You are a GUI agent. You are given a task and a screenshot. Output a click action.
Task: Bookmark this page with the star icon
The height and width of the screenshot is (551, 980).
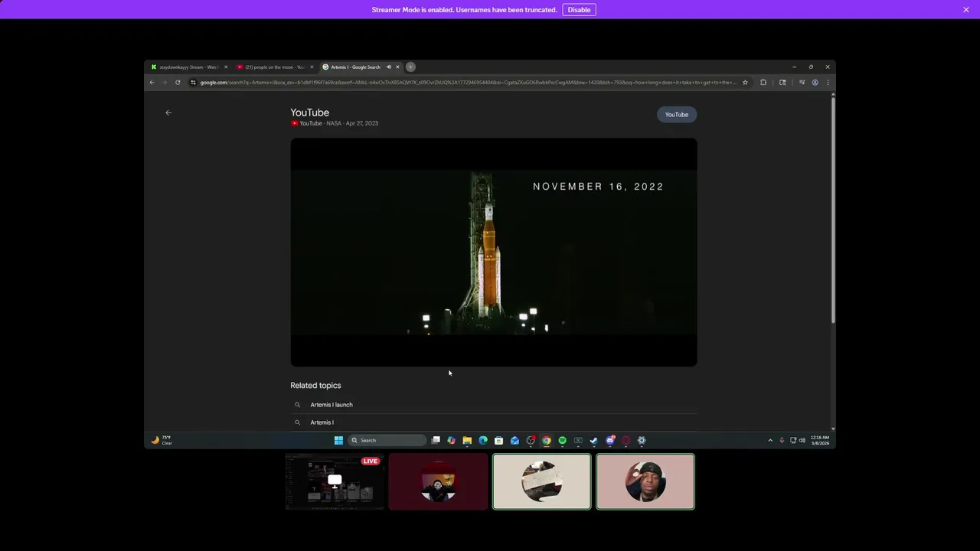pyautogui.click(x=744, y=83)
